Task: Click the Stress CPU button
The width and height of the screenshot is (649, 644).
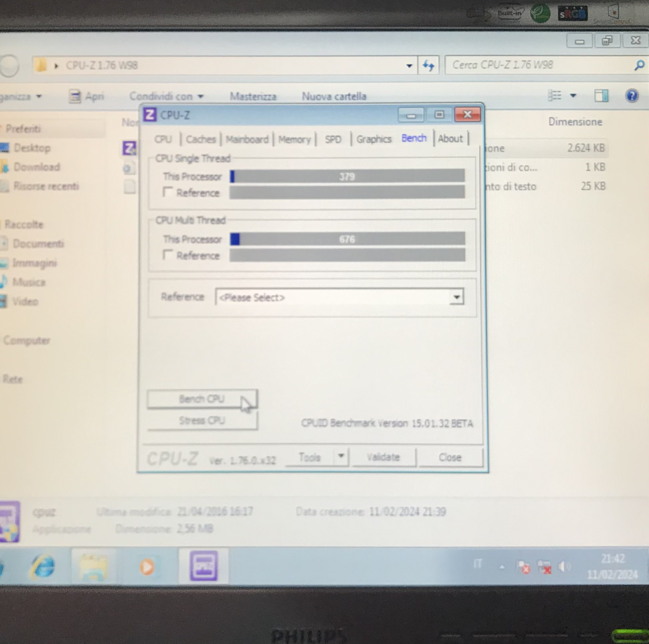Action: 202,420
